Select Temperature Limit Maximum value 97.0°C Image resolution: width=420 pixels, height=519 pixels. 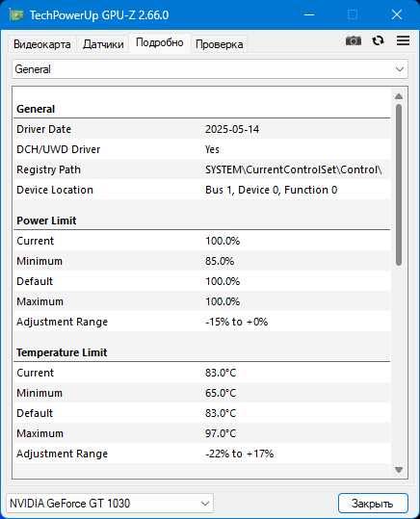pyautogui.click(x=221, y=433)
